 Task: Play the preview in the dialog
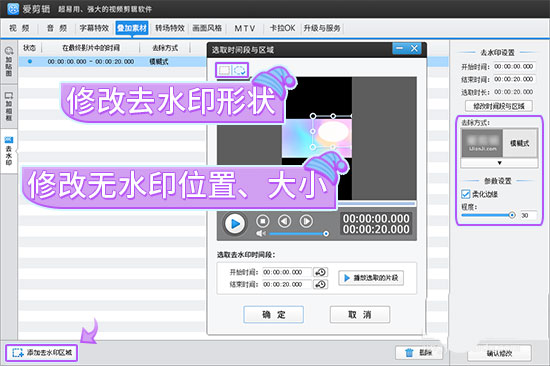point(235,223)
